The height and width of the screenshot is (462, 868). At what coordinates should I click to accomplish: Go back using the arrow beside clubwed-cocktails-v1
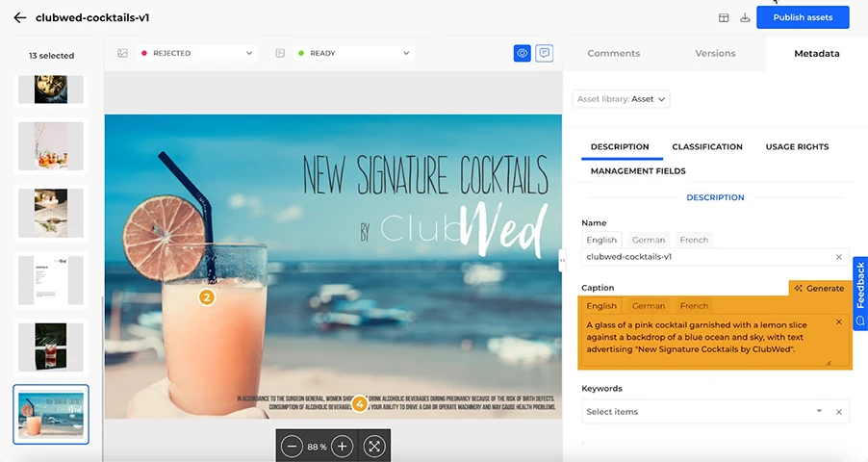(x=20, y=17)
